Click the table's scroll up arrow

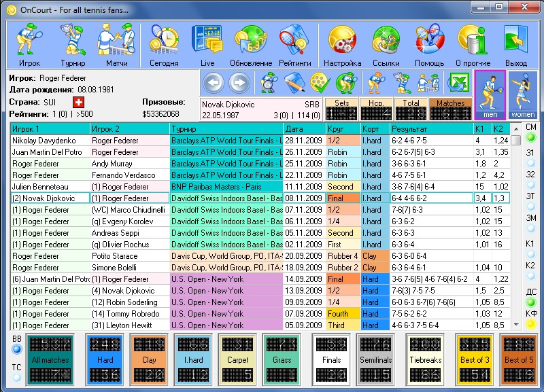coord(516,128)
